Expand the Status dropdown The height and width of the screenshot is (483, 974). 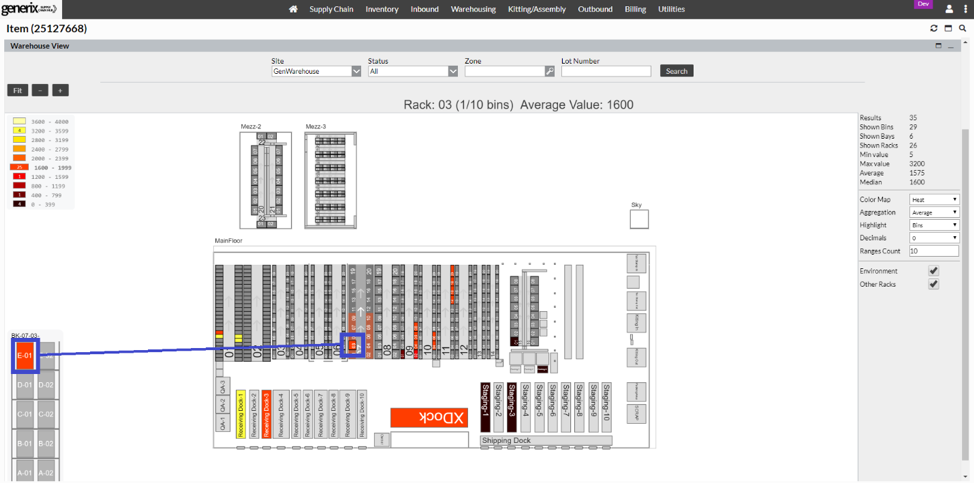pyautogui.click(x=412, y=71)
